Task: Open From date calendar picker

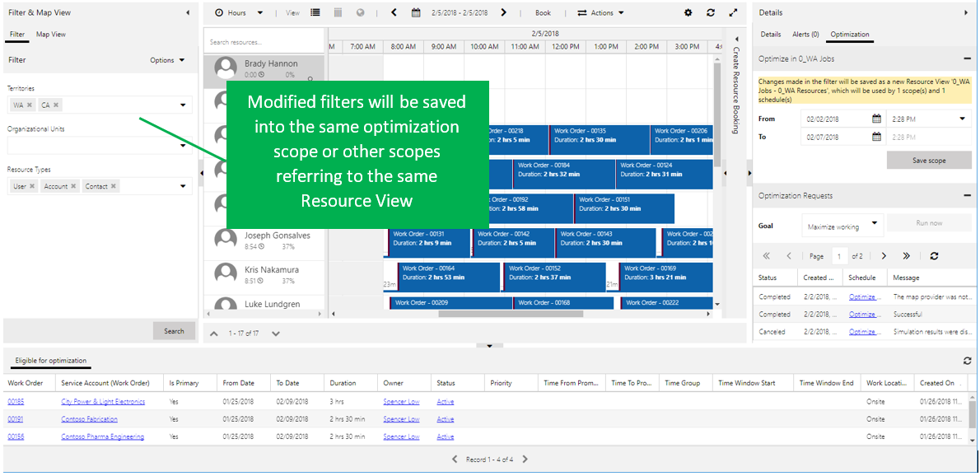Action: [876, 119]
